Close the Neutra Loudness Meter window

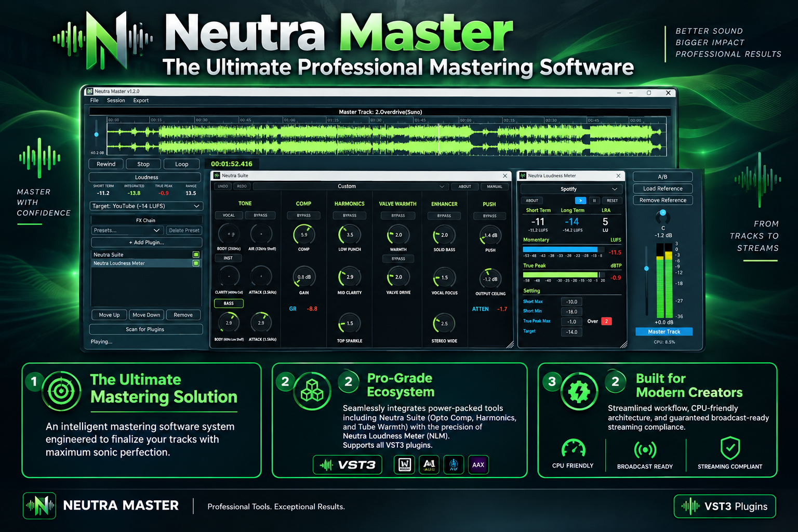click(618, 176)
